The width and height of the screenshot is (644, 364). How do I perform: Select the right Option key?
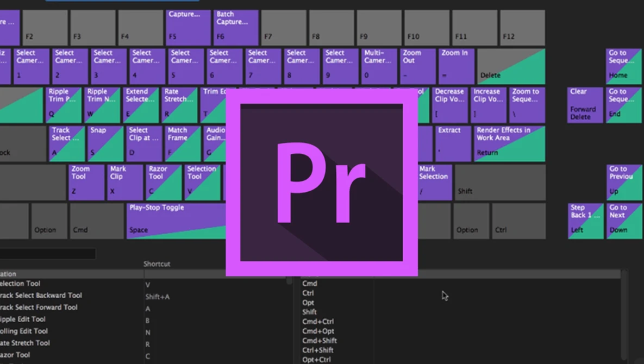click(471, 221)
